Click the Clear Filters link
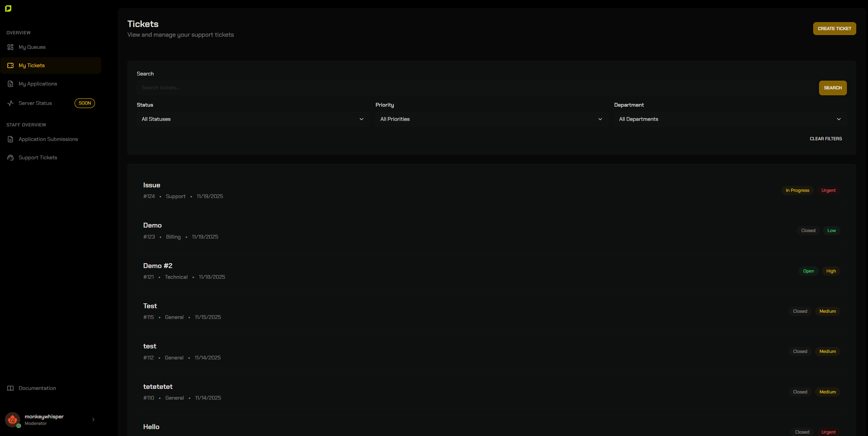This screenshot has height=436, width=868. (826, 139)
